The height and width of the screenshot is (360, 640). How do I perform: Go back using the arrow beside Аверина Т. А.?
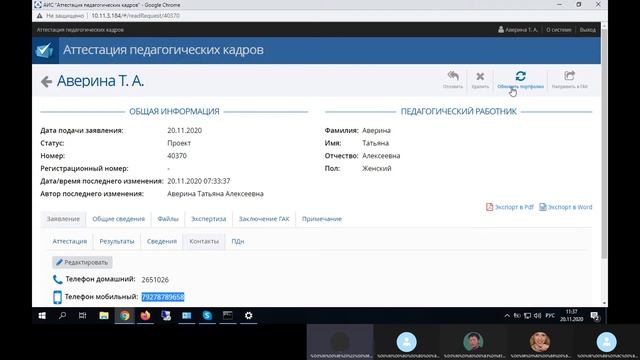pyautogui.click(x=46, y=82)
